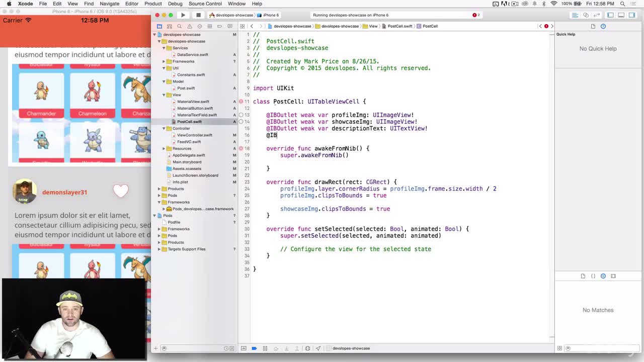Image resolution: width=644 pixels, height=362 pixels.
Task: Toggle the Navigator panel visibility
Action: [611, 15]
